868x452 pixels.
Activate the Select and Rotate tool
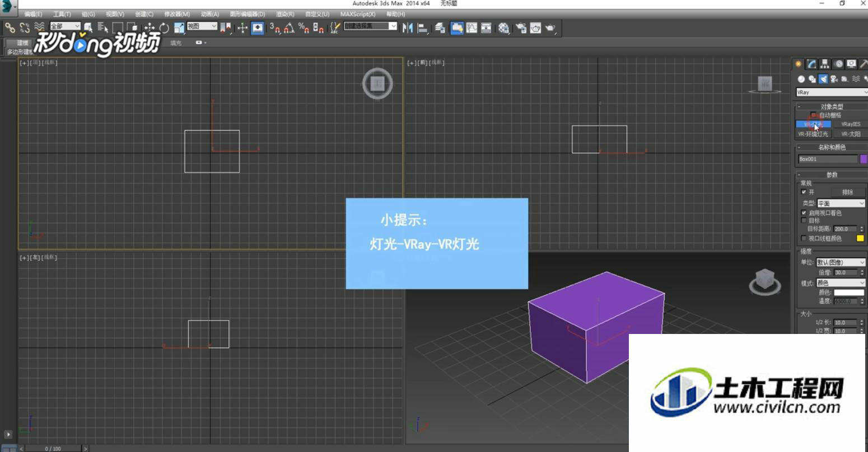[164, 28]
